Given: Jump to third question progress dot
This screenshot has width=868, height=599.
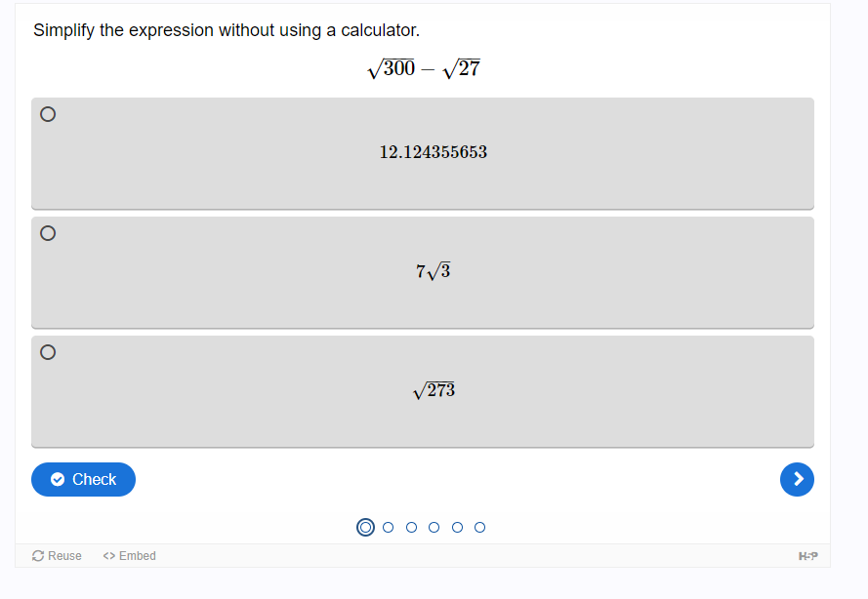Looking at the screenshot, I should 411,527.
